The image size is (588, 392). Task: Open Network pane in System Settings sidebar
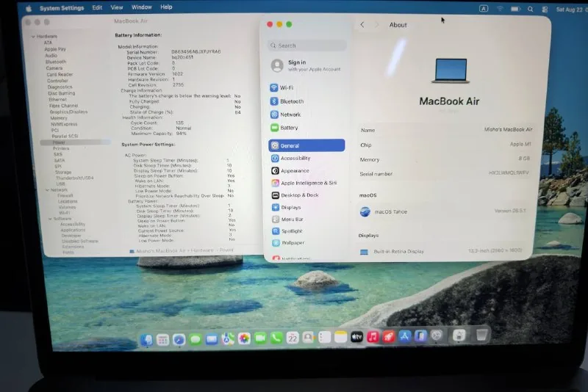click(285, 115)
